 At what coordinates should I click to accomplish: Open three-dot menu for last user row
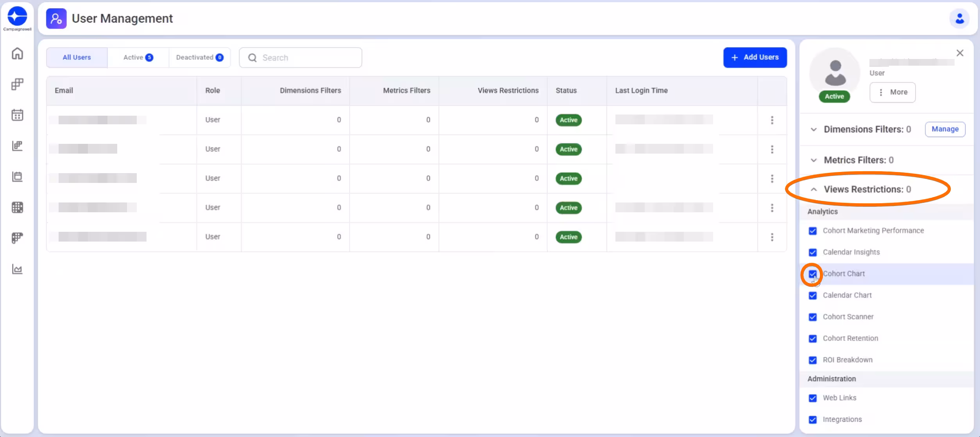tap(772, 237)
